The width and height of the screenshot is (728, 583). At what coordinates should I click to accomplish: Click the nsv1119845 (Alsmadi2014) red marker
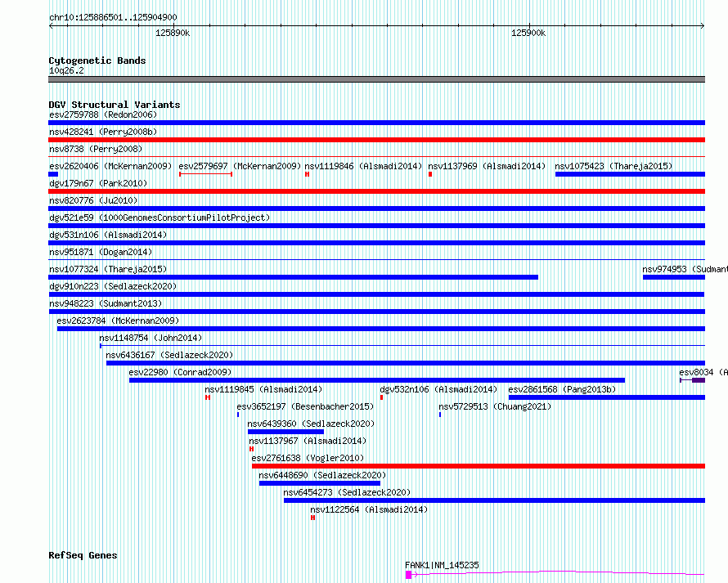pyautogui.click(x=208, y=397)
